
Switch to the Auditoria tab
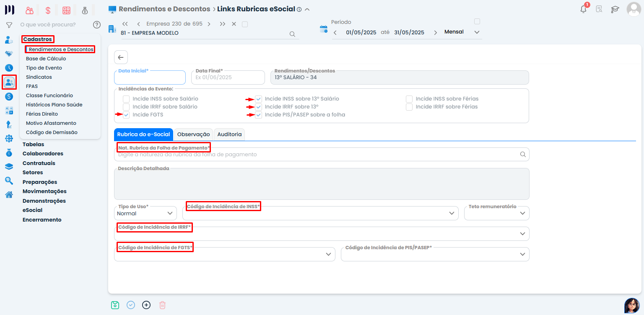[x=229, y=134]
